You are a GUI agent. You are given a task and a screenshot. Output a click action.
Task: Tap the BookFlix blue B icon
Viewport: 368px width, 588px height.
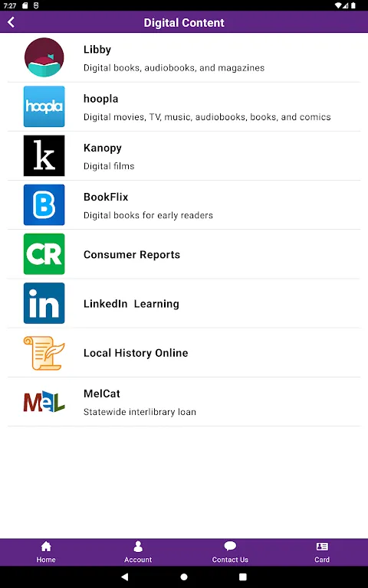(x=44, y=204)
